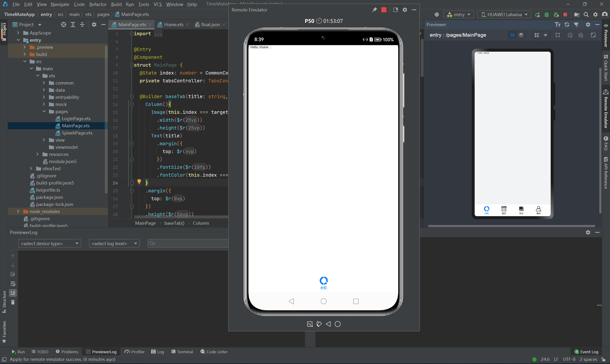Open the Build menu
The image size is (610, 364).
click(x=116, y=4)
